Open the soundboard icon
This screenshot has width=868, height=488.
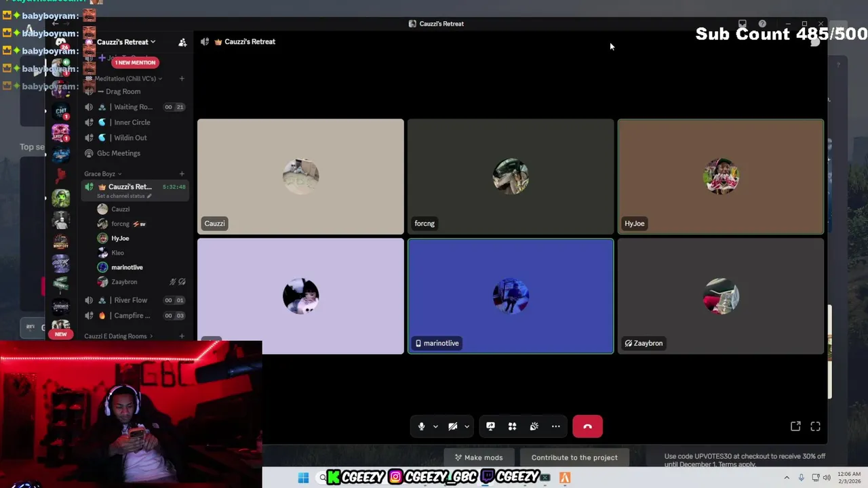[x=534, y=426]
